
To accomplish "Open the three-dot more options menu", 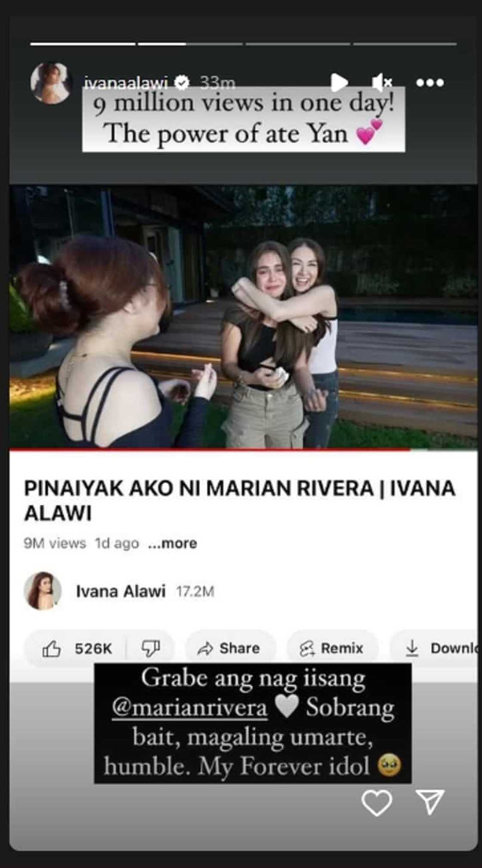I will tap(430, 82).
